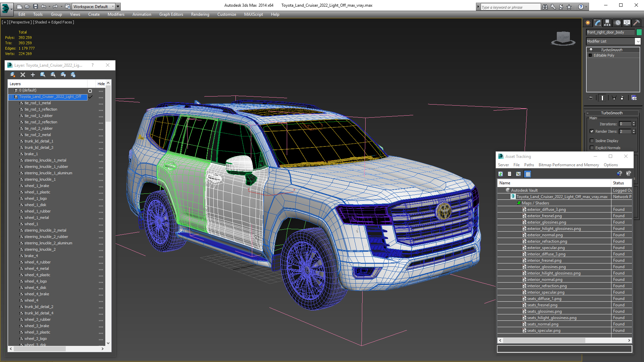Image resolution: width=644 pixels, height=362 pixels.
Task: Open the Modify command panel tab
Action: tap(598, 23)
